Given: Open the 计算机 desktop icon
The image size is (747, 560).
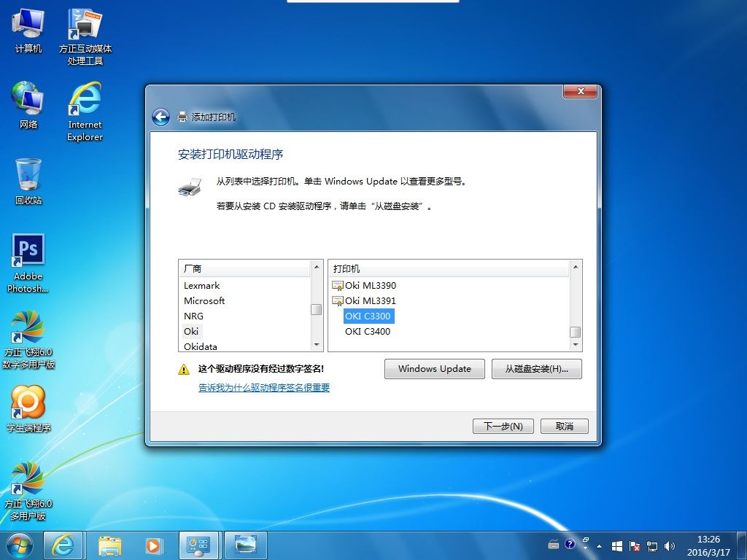Looking at the screenshot, I should (x=28, y=30).
